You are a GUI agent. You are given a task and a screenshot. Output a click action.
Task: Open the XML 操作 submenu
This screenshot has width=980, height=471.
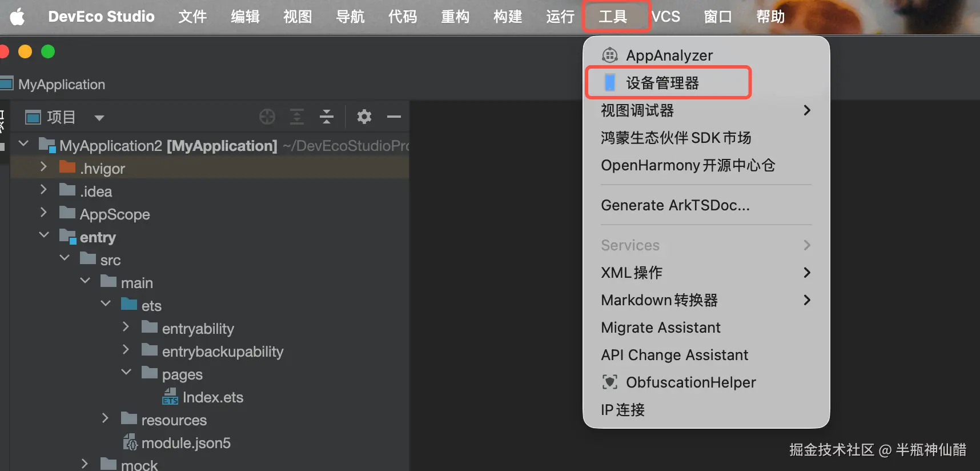pyautogui.click(x=706, y=273)
